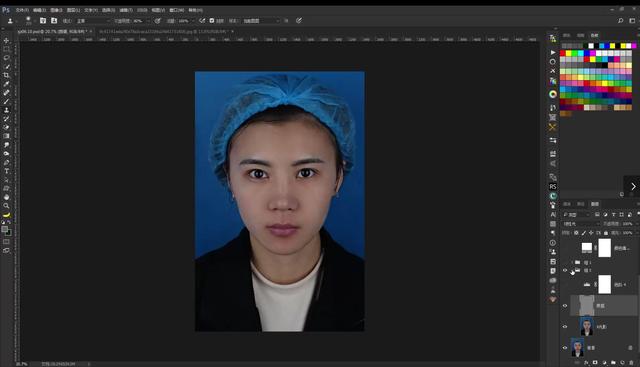
Task: Select the Horizontal Type tool
Action: click(6, 171)
